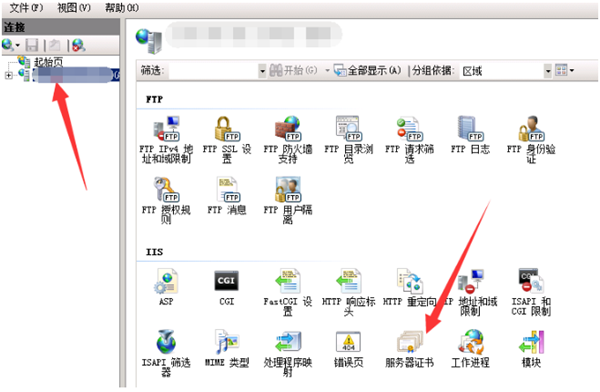Expand the server node in tree
The height and width of the screenshot is (392, 600).
pyautogui.click(x=8, y=75)
